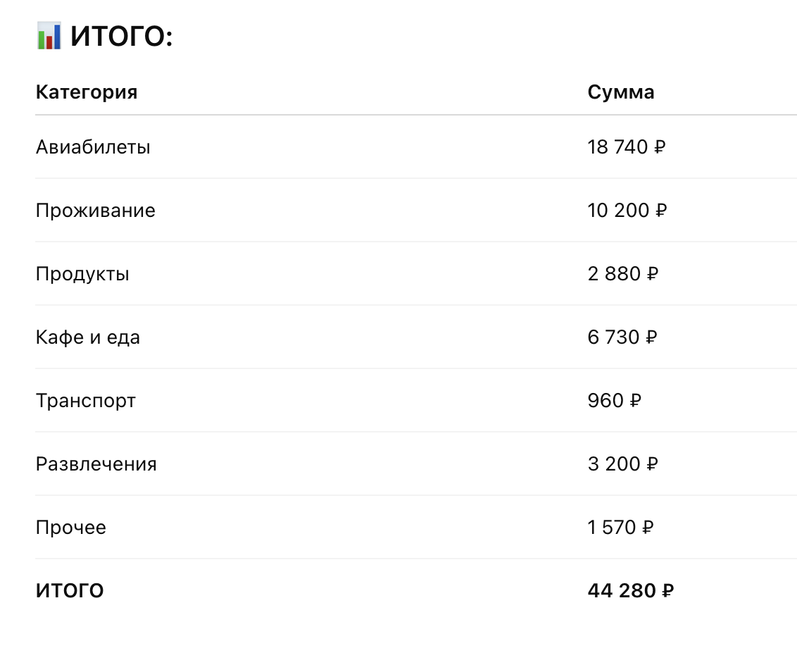This screenshot has width=797, height=672.
Task: Click the Категория column header
Action: click(x=87, y=92)
